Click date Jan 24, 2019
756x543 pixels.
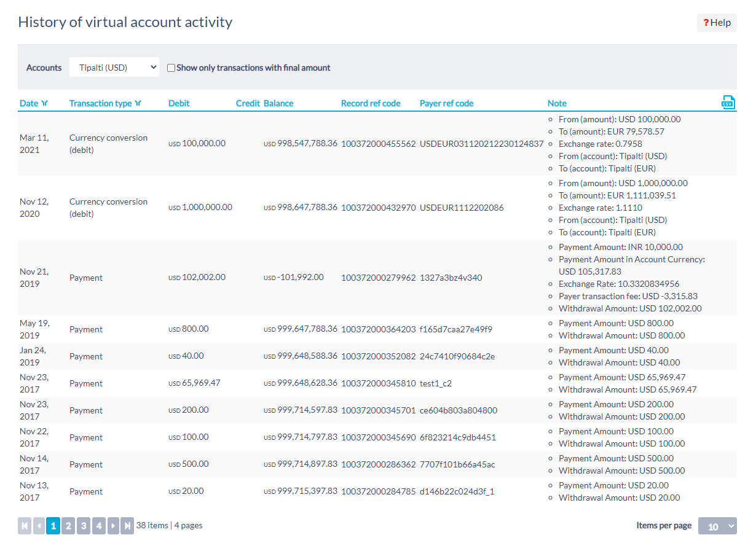click(x=34, y=356)
